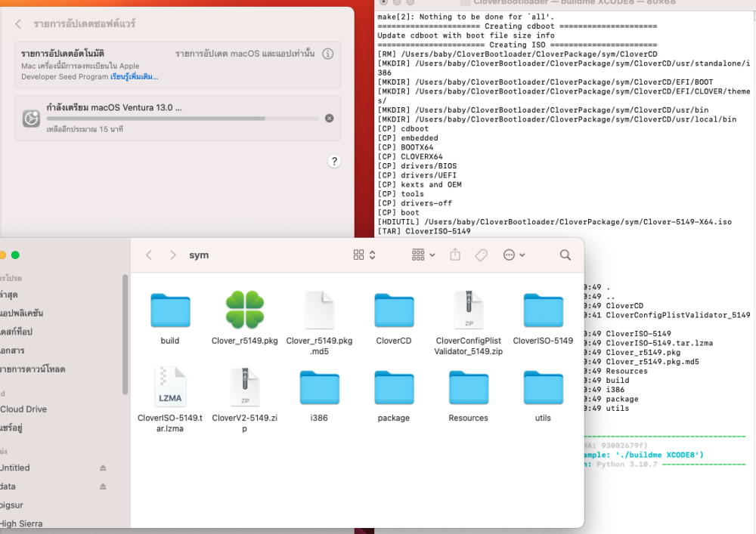Click the buildme XCODE8 example text in Terminal

(643, 455)
